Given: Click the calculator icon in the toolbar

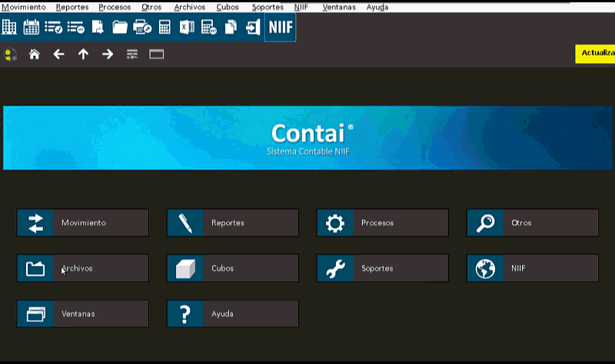Looking at the screenshot, I should [165, 28].
